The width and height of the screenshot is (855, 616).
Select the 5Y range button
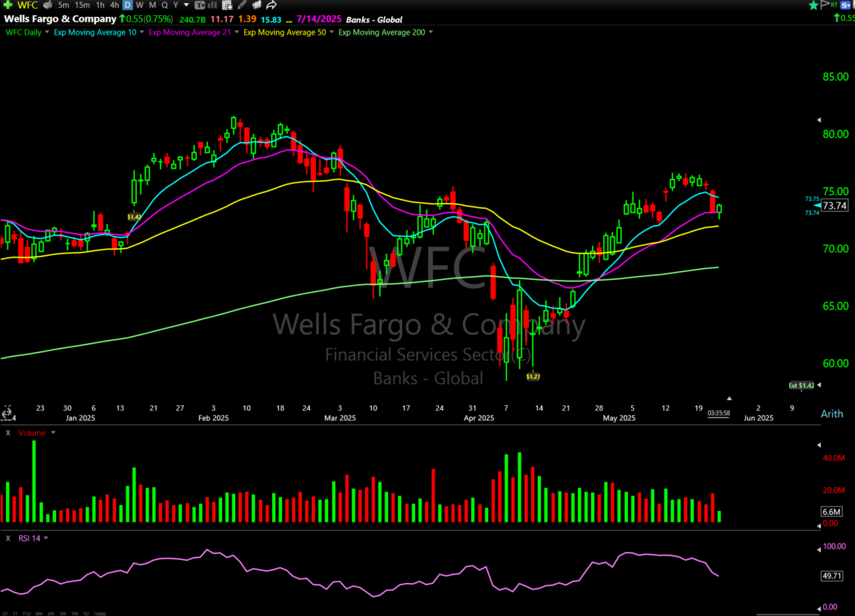5,613
